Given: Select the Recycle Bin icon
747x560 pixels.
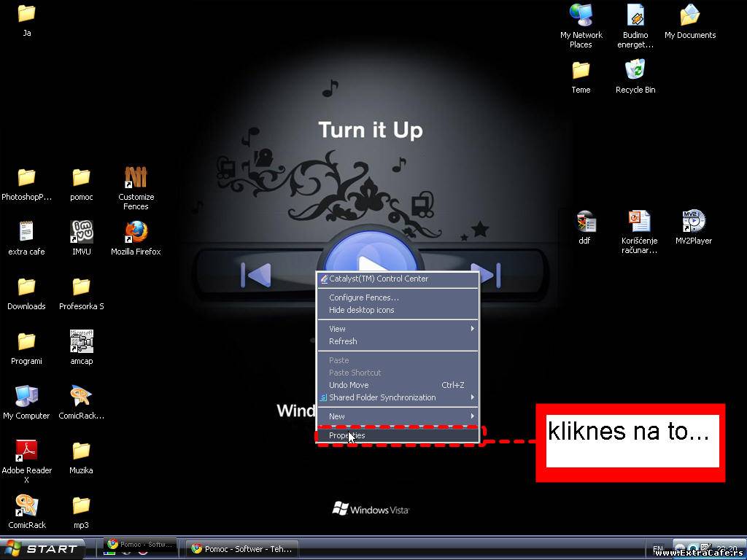Looking at the screenshot, I should [635, 71].
